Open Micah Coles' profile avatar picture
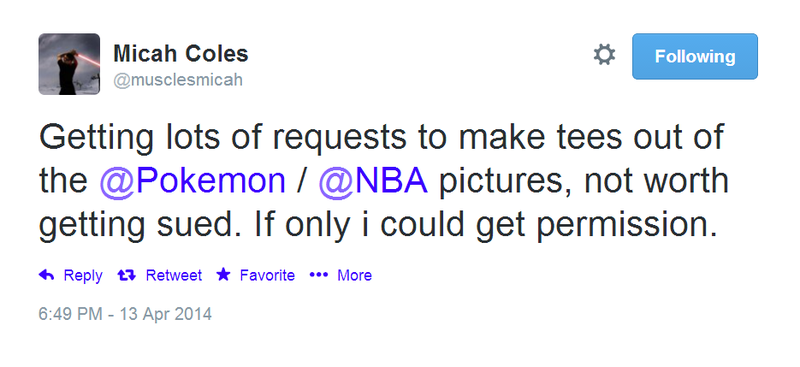The height and width of the screenshot is (367, 800). [69, 64]
